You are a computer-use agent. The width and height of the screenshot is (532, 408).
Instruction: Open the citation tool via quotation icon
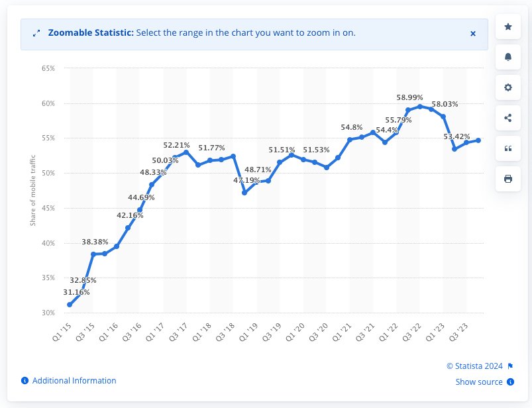pyautogui.click(x=507, y=148)
